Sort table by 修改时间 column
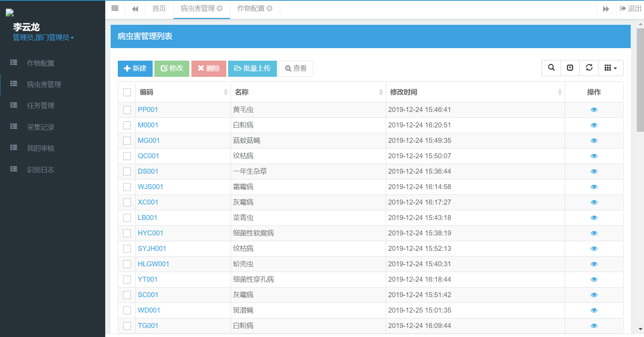 click(x=475, y=92)
